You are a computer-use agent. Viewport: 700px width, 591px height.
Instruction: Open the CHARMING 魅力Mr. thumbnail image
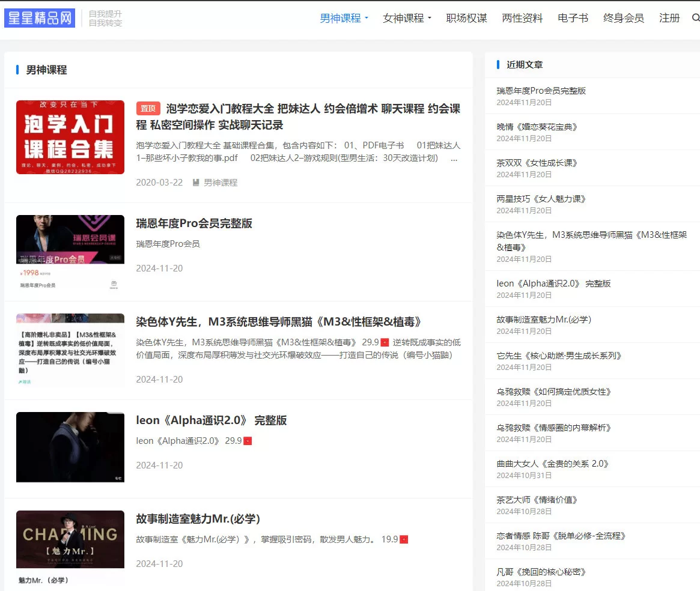70,547
